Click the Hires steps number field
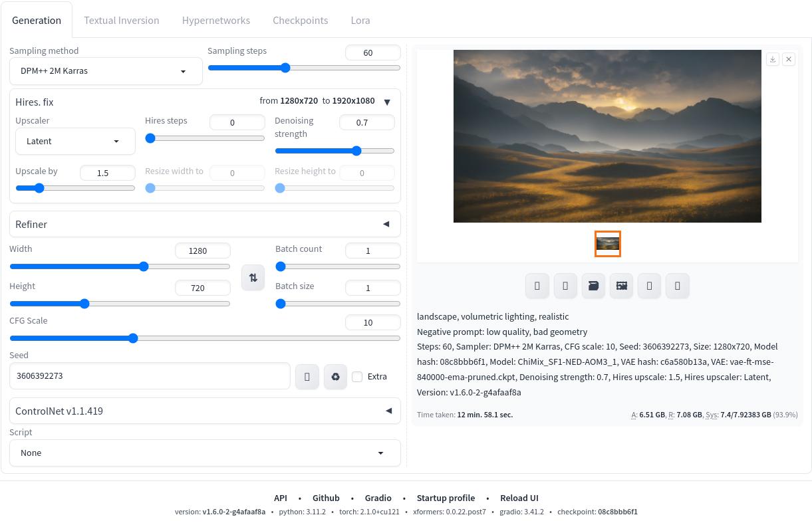 pyautogui.click(x=237, y=122)
